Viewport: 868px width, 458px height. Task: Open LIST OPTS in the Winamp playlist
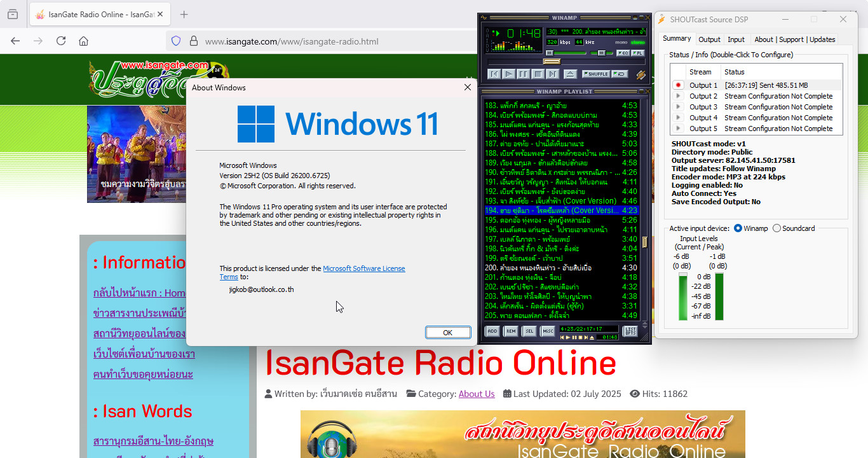tap(631, 331)
